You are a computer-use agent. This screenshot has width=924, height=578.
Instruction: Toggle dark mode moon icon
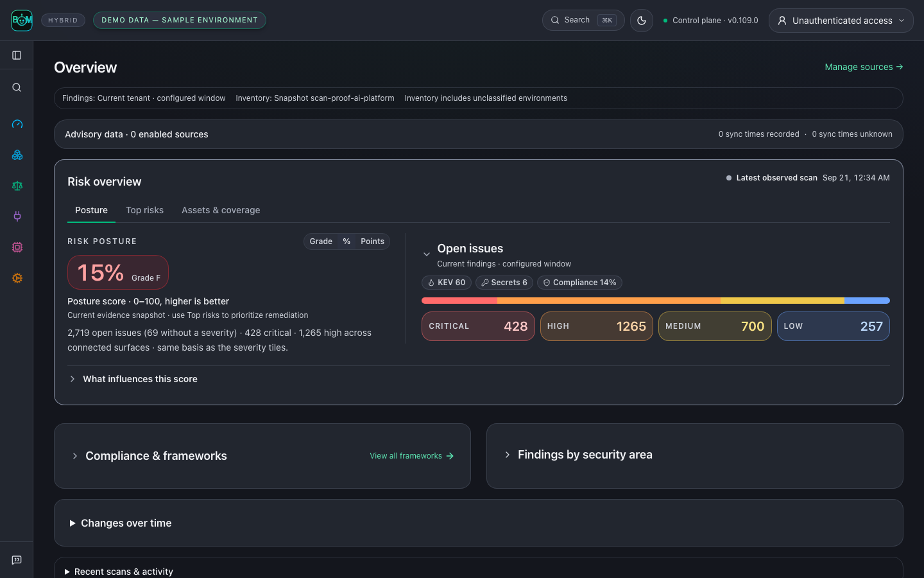(642, 21)
